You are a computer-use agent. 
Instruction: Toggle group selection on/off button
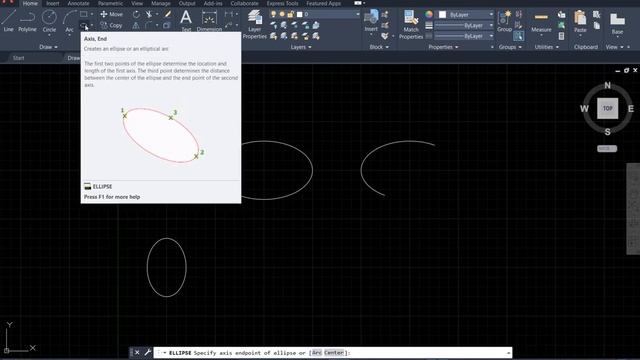(x=519, y=36)
